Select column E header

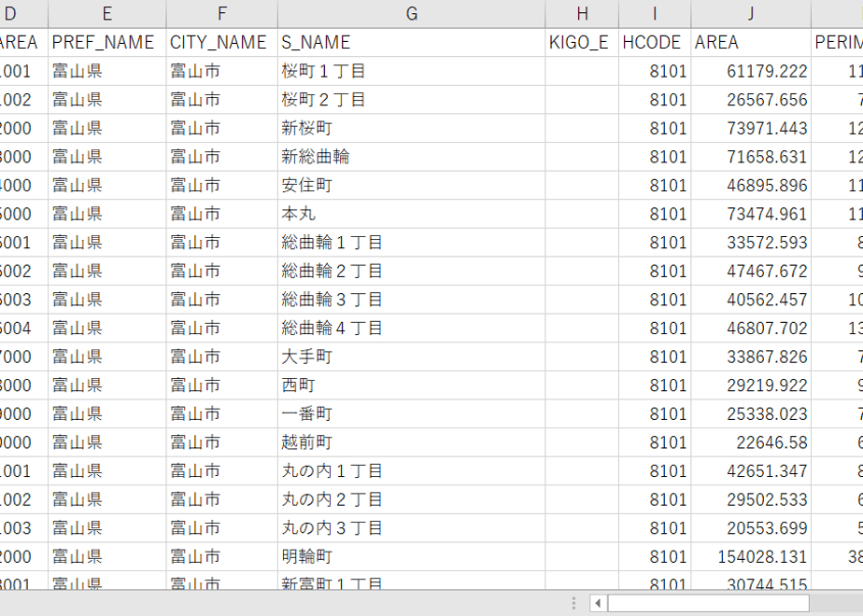106,14
